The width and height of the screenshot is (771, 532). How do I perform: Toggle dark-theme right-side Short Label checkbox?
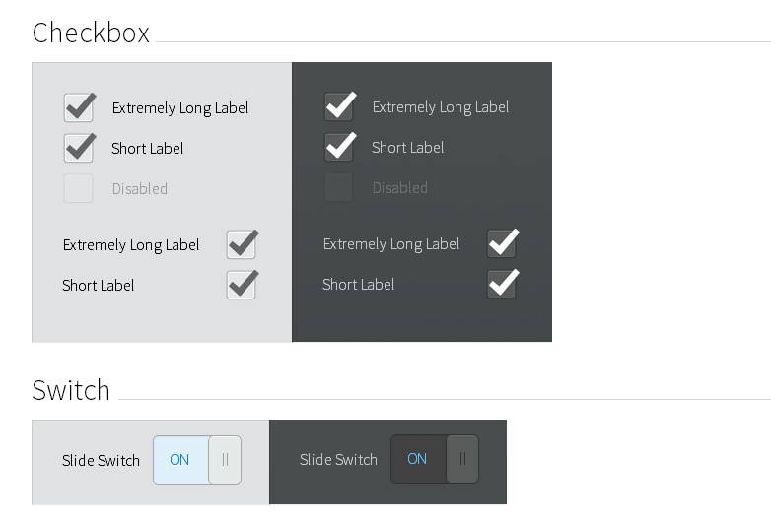coord(502,284)
